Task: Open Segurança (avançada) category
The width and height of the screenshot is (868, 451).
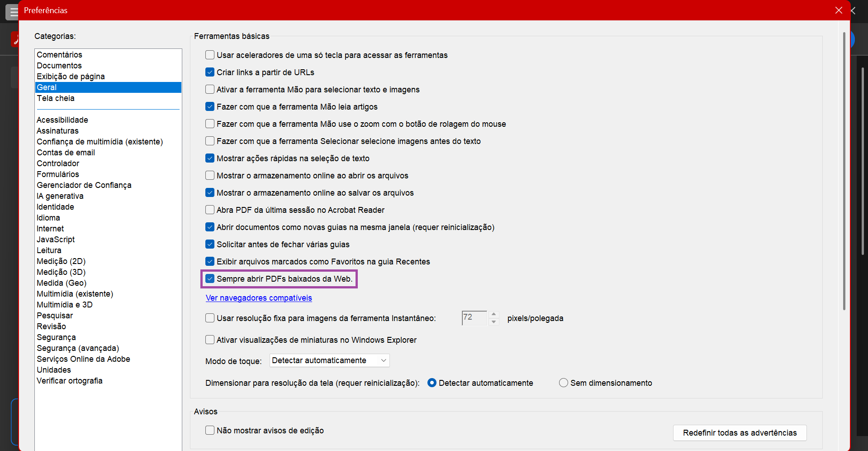Action: coord(108,348)
